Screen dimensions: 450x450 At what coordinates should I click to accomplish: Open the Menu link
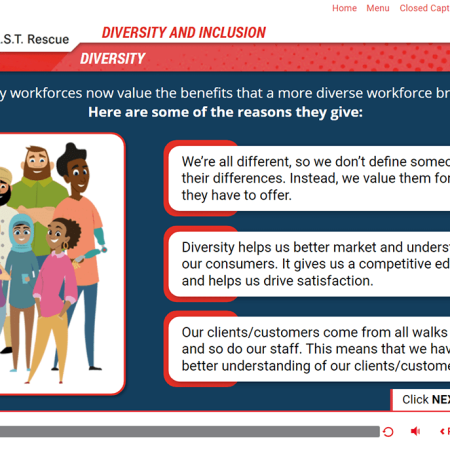coord(378,8)
